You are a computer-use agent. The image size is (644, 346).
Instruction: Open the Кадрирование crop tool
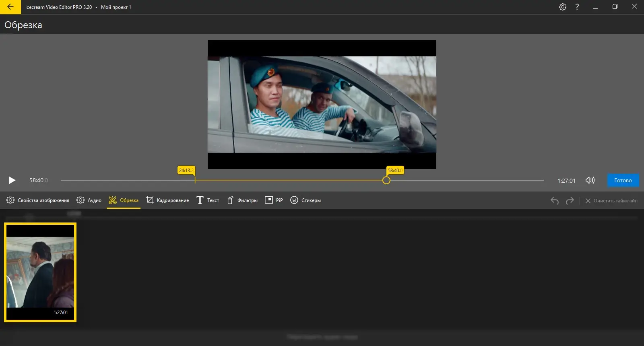167,200
